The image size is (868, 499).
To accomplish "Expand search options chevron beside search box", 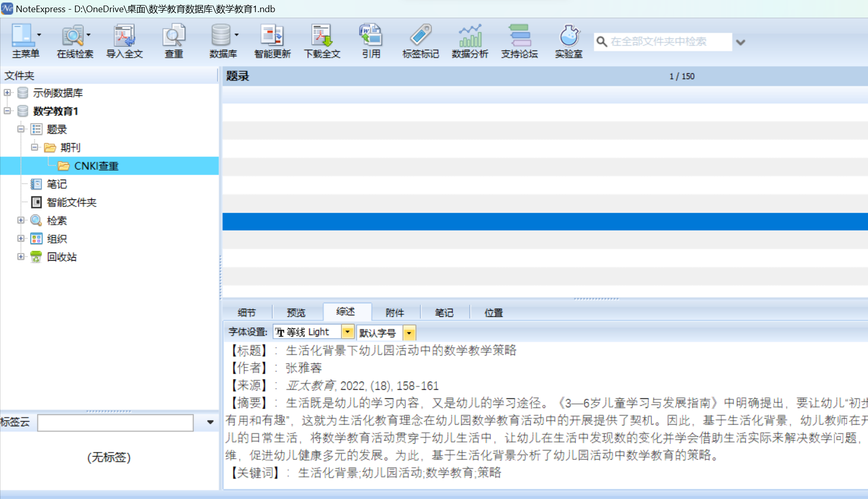I will (740, 43).
